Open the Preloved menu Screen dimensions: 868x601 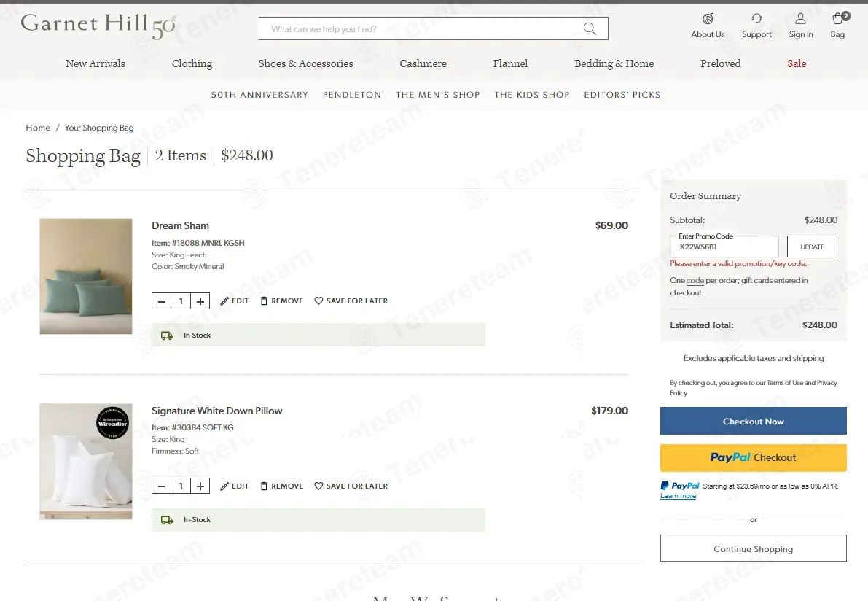point(720,63)
